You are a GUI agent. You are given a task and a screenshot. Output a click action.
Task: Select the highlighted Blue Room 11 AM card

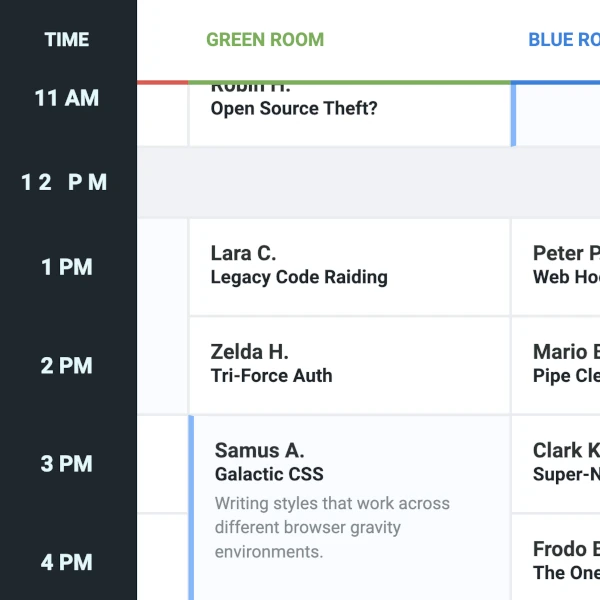557,114
